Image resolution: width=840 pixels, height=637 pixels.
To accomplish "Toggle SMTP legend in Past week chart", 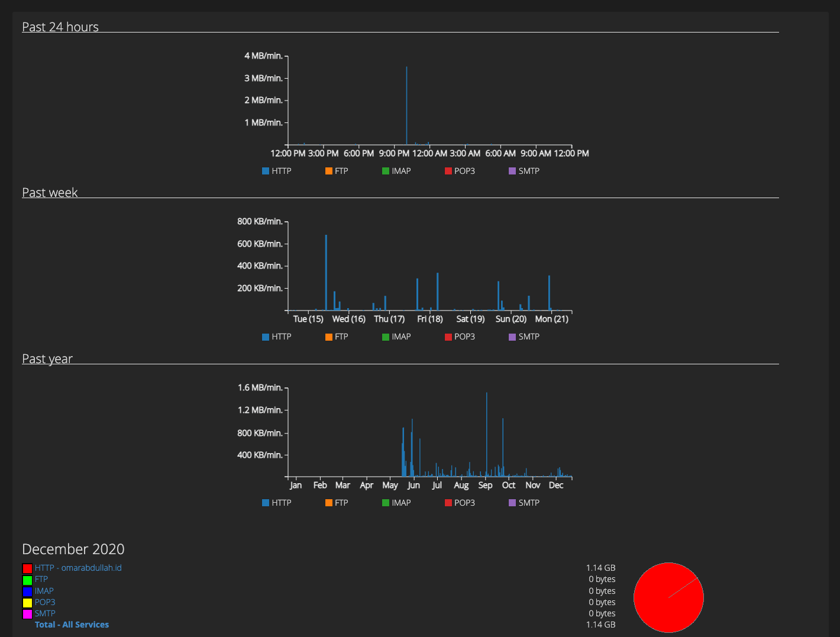I will tap(524, 337).
